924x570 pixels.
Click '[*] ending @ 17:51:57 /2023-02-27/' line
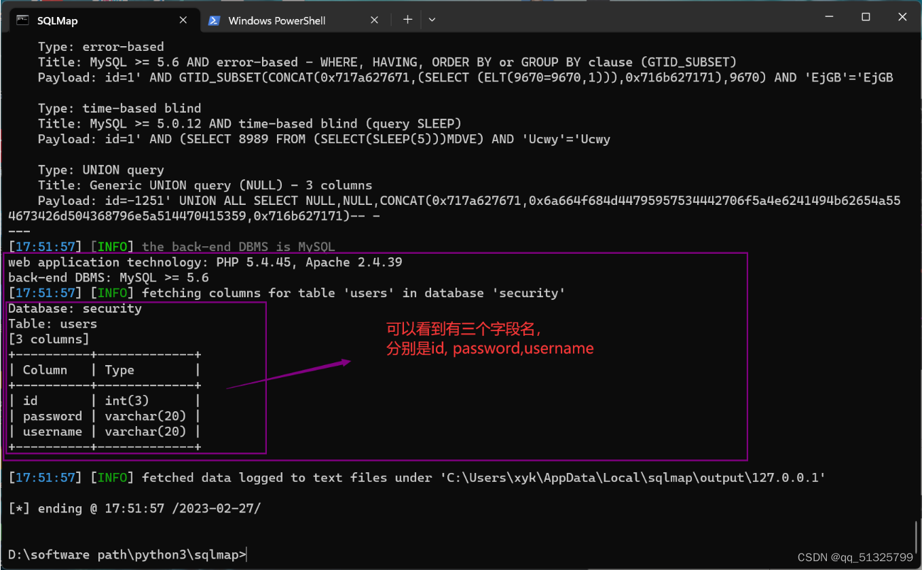(x=134, y=508)
